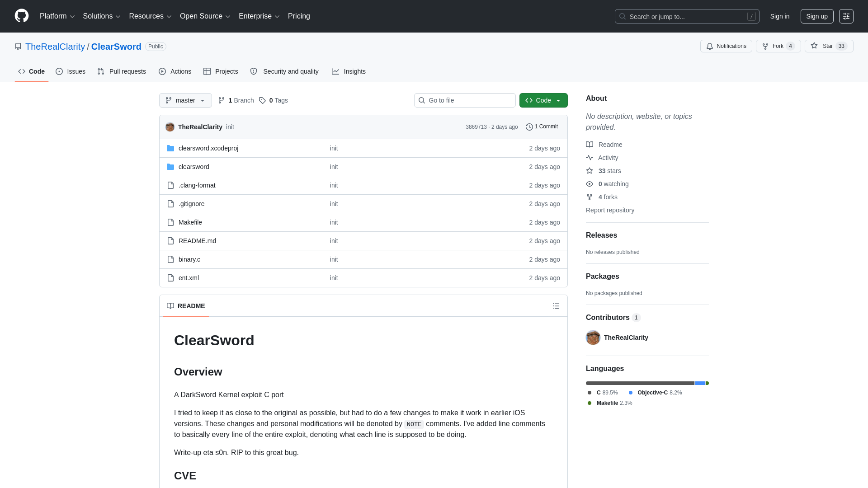Select the Code tab
Image resolution: width=868 pixels, height=488 pixels.
click(x=32, y=71)
